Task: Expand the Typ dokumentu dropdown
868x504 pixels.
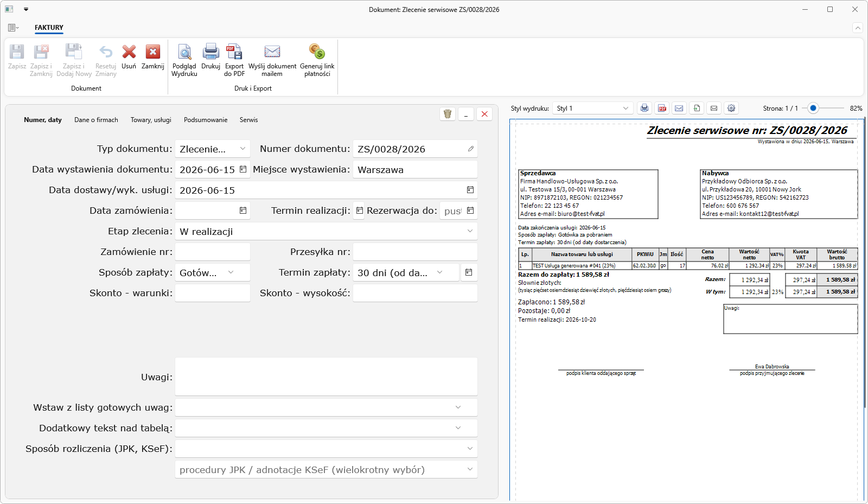Action: coord(242,149)
